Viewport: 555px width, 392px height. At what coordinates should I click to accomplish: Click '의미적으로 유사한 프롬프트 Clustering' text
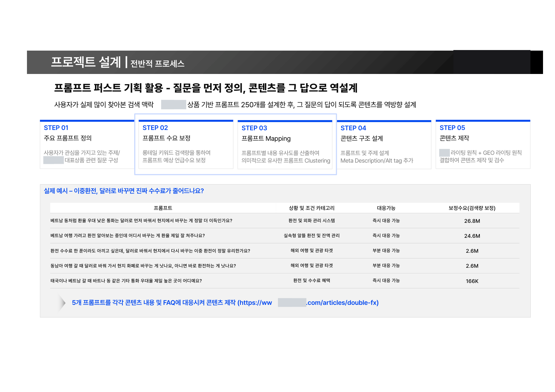[286, 161]
